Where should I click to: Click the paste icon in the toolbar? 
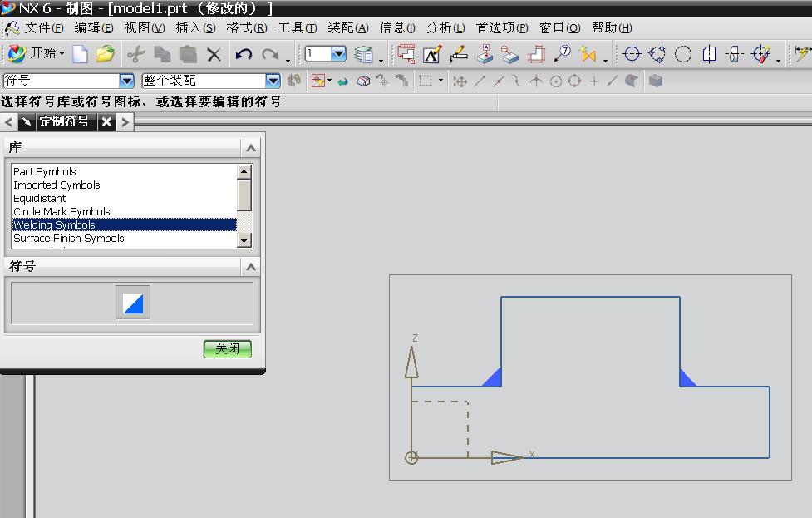[x=188, y=54]
